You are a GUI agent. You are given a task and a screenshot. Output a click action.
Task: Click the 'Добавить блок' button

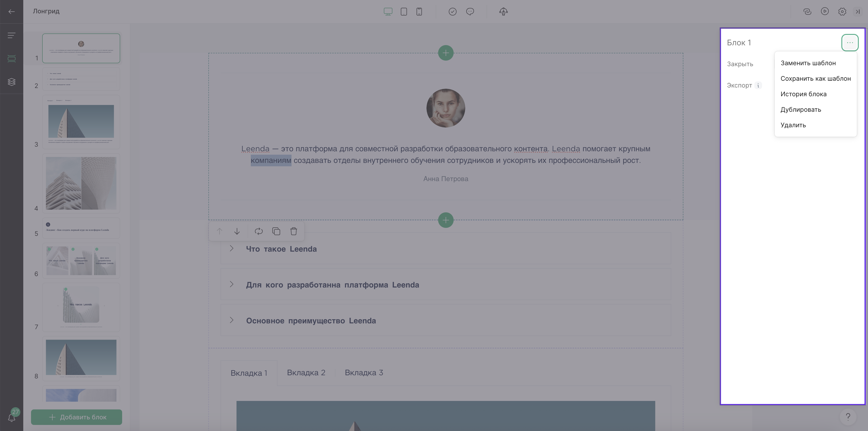click(77, 417)
